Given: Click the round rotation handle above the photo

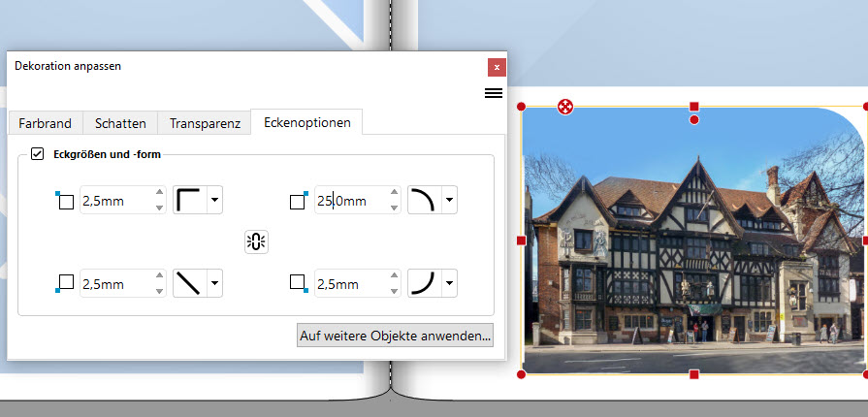Looking at the screenshot, I should pyautogui.click(x=694, y=119).
